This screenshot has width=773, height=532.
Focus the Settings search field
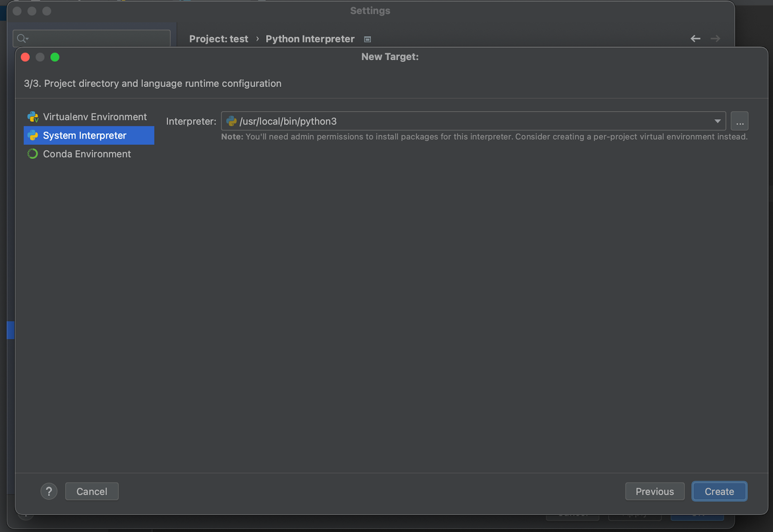97,38
